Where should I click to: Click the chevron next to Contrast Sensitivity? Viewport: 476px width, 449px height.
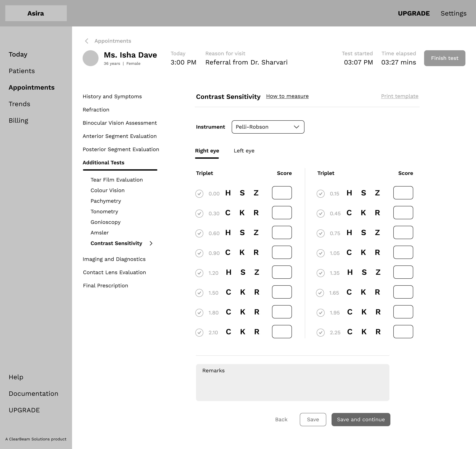151,243
